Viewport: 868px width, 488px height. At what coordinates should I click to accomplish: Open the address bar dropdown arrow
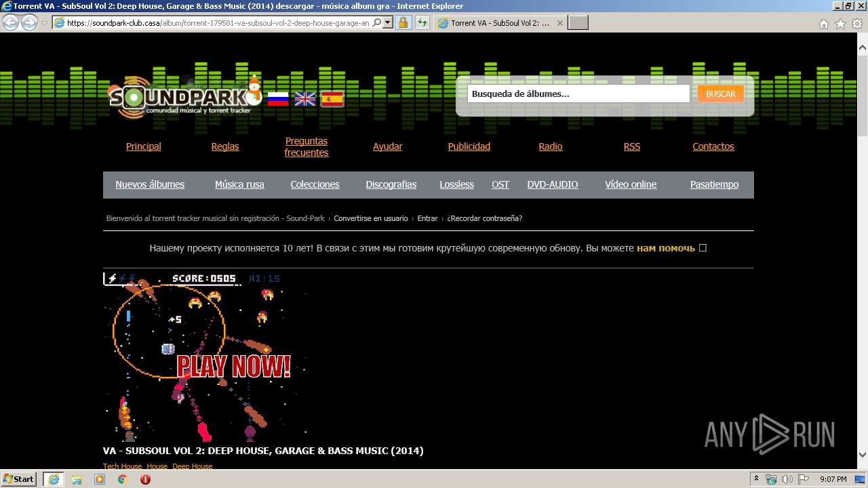pos(388,23)
